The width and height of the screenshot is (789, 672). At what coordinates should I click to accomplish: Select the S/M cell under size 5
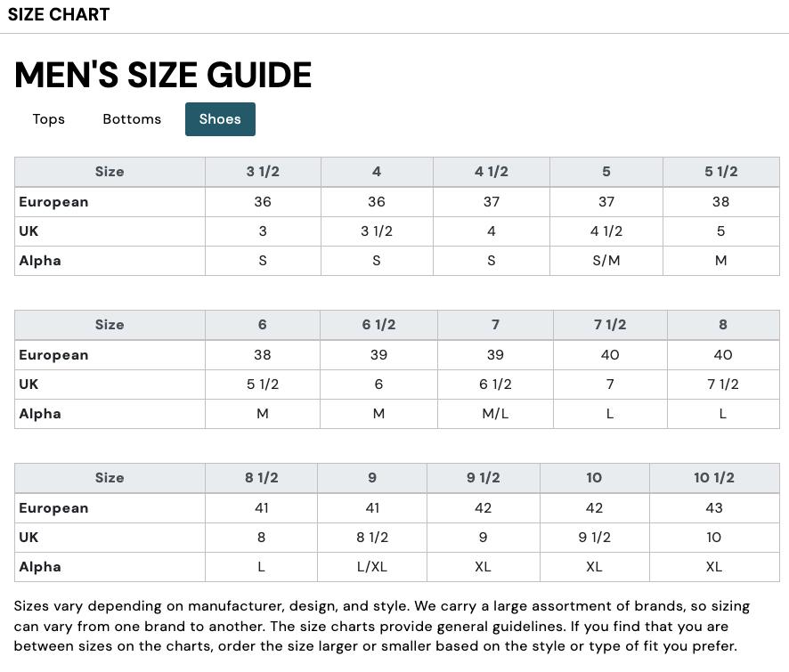tap(606, 261)
